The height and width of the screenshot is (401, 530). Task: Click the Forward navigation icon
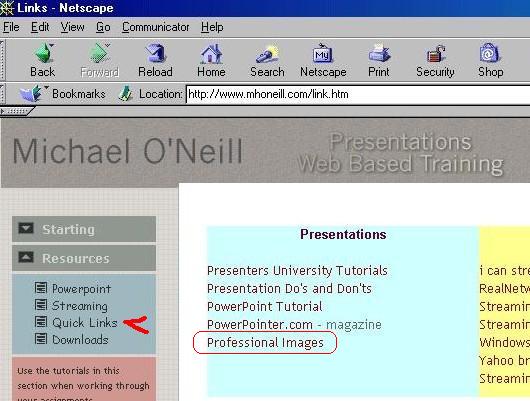click(99, 53)
